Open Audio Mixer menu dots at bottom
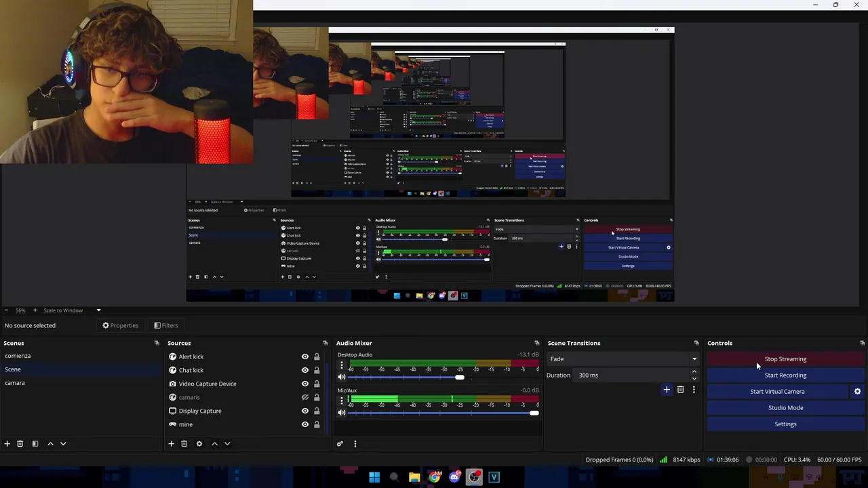Viewport: 868px width, 488px height. 355,444
